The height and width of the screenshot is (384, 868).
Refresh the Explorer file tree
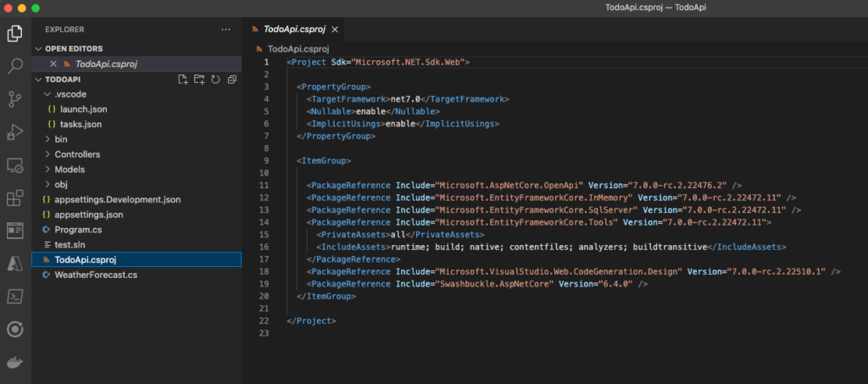click(216, 80)
